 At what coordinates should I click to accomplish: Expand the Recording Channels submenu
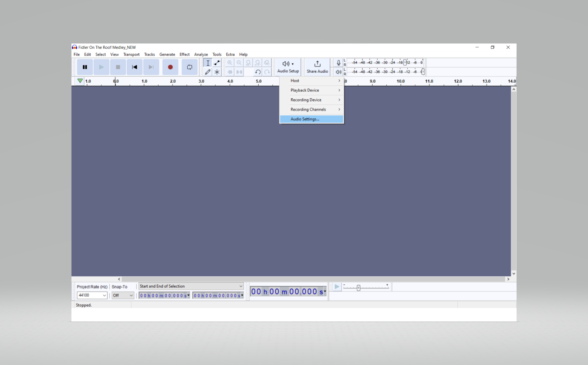pyautogui.click(x=311, y=109)
